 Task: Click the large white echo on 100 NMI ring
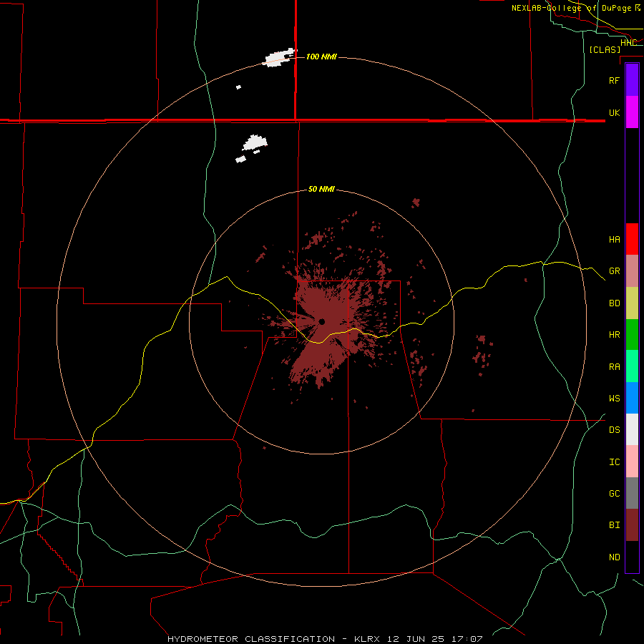tap(279, 57)
